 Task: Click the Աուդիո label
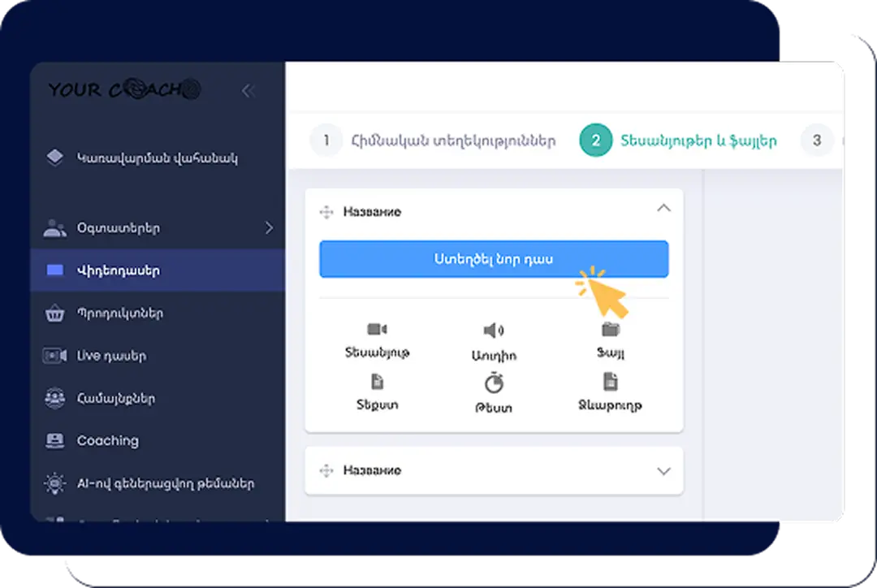pos(494,356)
